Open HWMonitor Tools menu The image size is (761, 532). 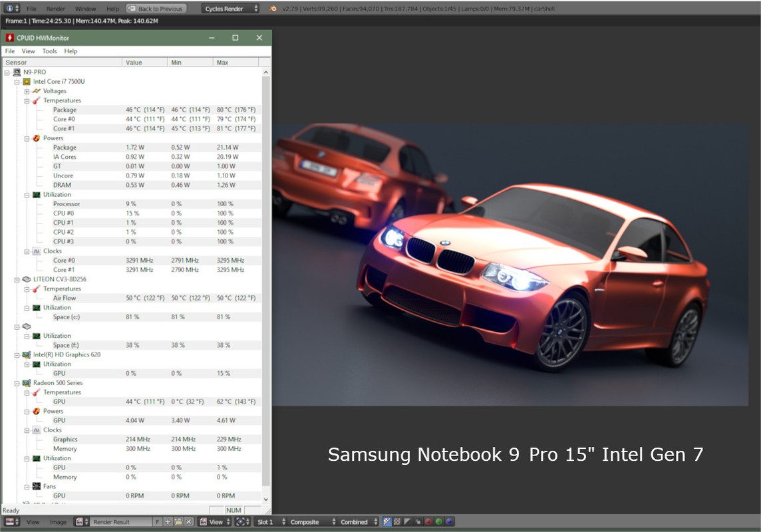pyautogui.click(x=49, y=51)
